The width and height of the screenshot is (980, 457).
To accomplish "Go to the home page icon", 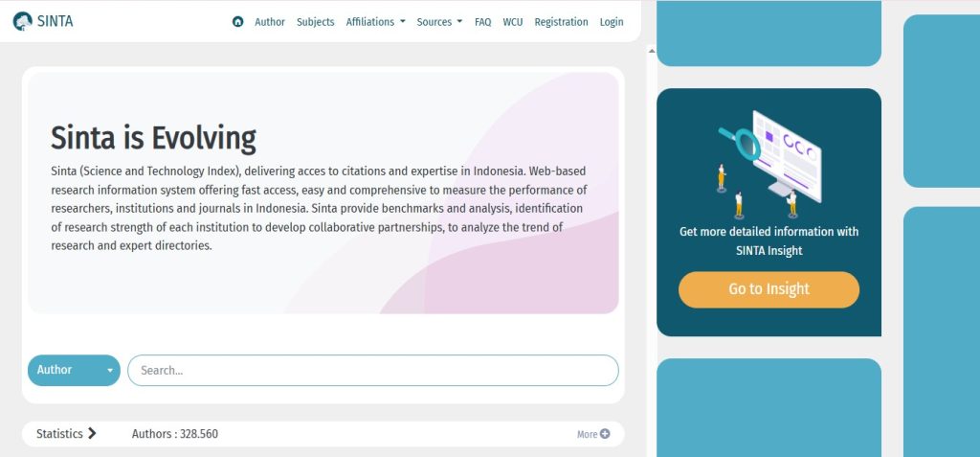I will point(238,22).
